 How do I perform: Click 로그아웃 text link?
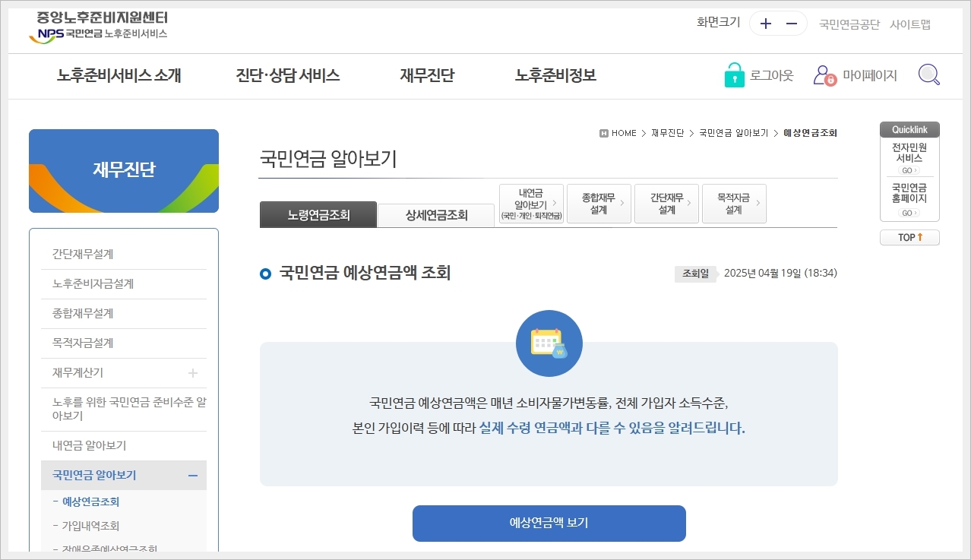[x=771, y=75]
